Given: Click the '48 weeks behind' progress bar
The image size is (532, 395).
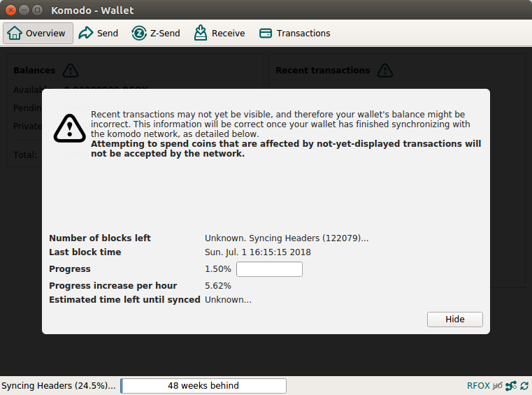Looking at the screenshot, I should click(203, 386).
